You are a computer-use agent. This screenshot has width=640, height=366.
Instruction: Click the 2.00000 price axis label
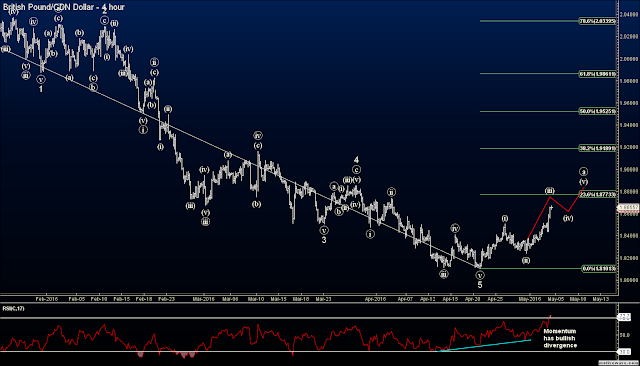click(629, 59)
